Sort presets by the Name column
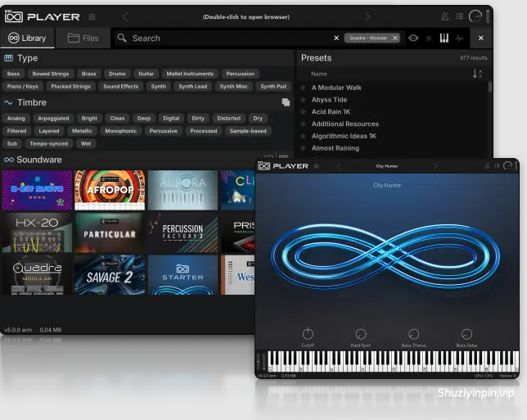Image resolution: width=527 pixels, height=420 pixels. (x=319, y=74)
